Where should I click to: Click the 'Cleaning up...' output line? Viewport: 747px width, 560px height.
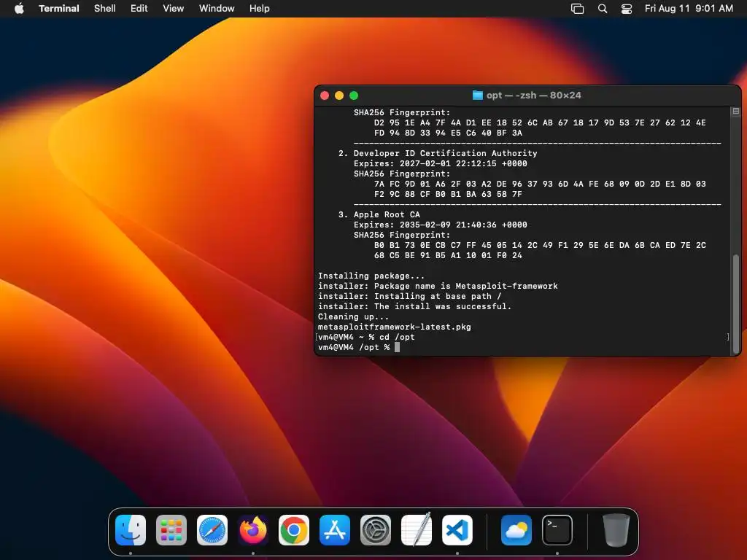[x=354, y=316]
